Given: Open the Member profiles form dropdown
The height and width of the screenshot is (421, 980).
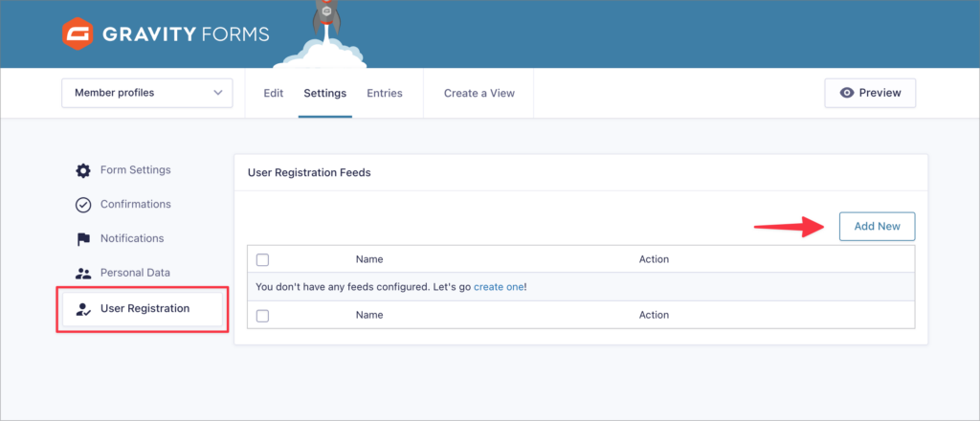Looking at the screenshot, I should coord(146,93).
